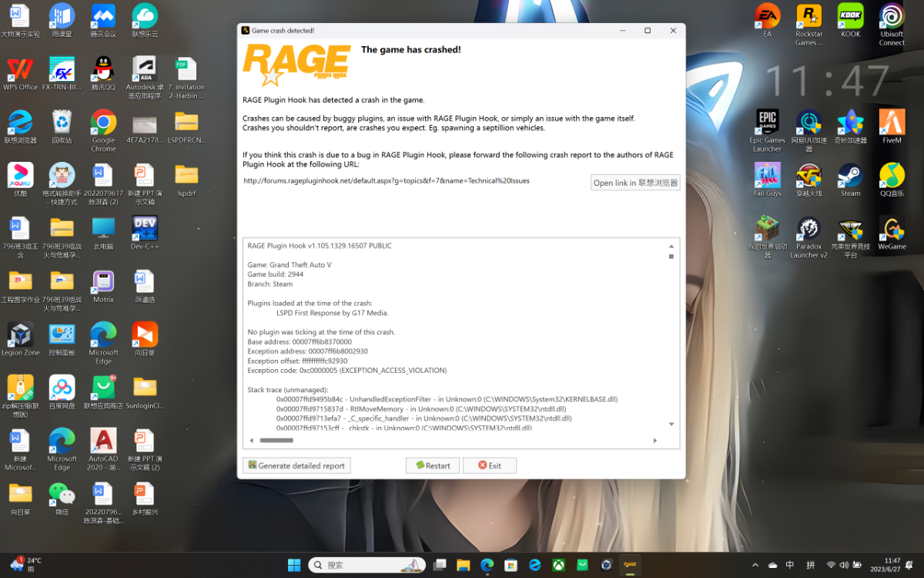This screenshot has height=578, width=924.
Task: Open the AutoCAD 2020 desktop shortcut
Action: pyautogui.click(x=103, y=449)
